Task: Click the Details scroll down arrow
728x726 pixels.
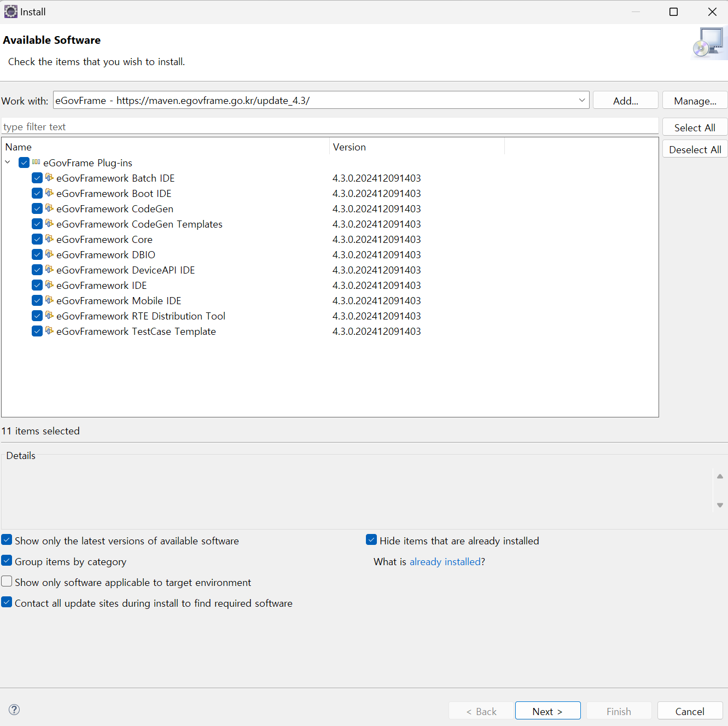Action: [x=720, y=505]
